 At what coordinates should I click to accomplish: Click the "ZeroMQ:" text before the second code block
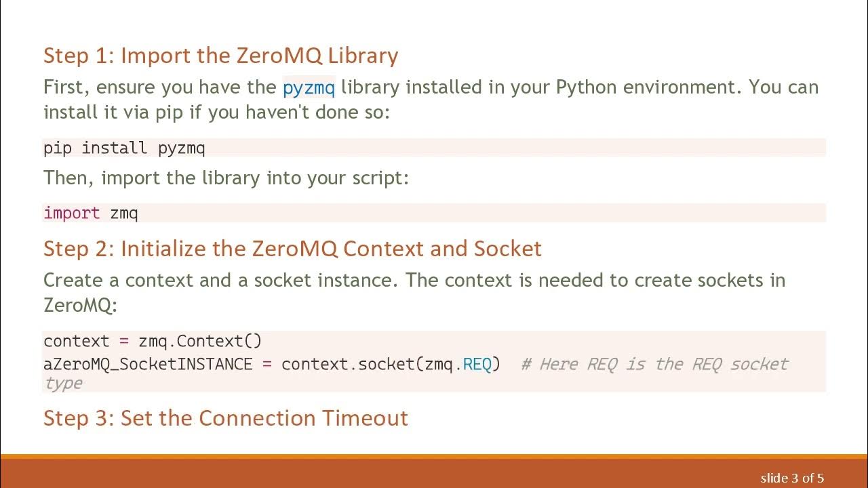[80, 304]
